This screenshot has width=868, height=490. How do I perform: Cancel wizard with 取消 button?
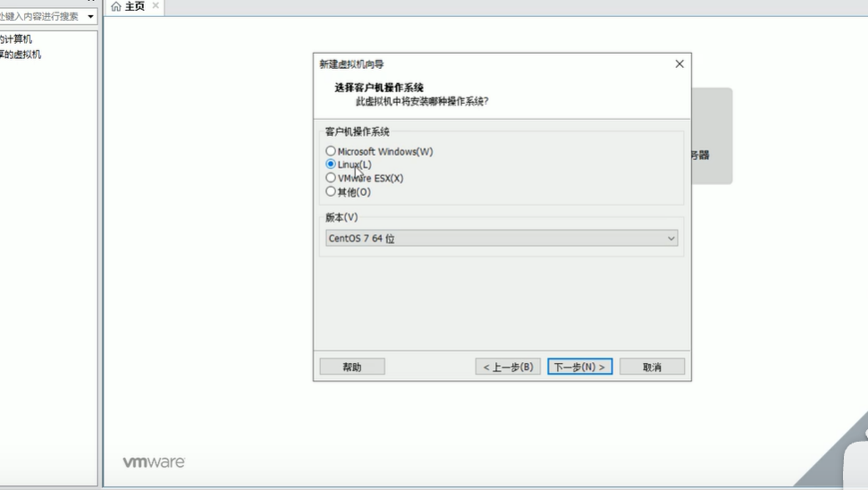click(652, 367)
